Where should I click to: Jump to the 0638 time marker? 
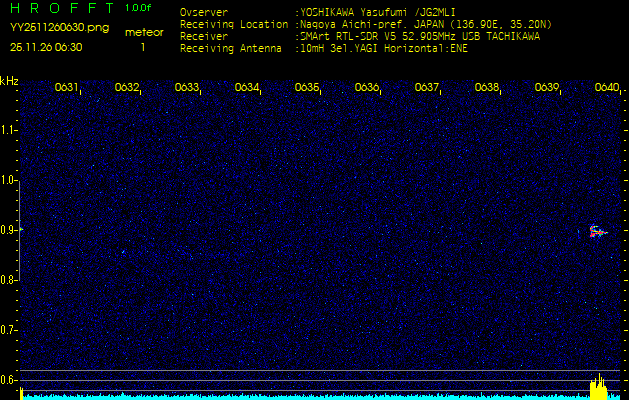click(x=487, y=88)
